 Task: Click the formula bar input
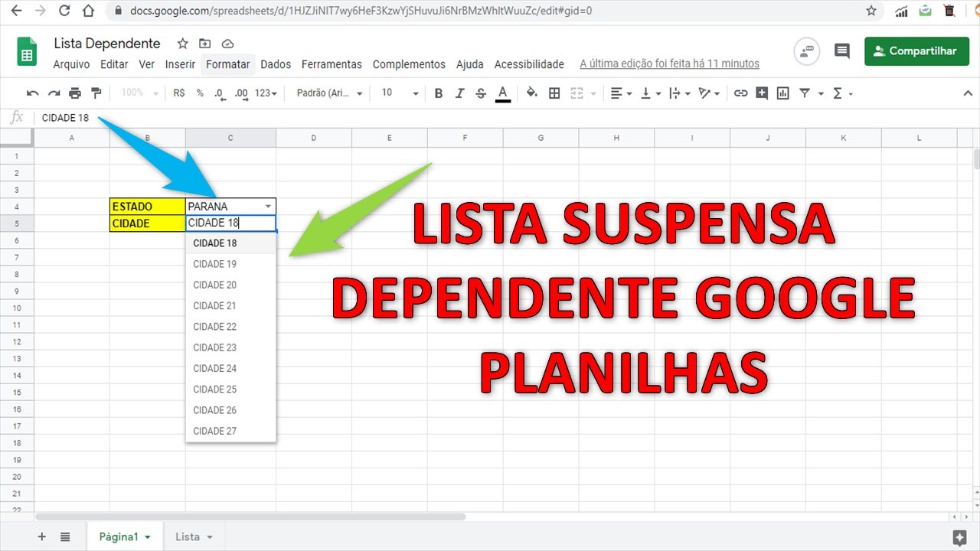coord(505,118)
